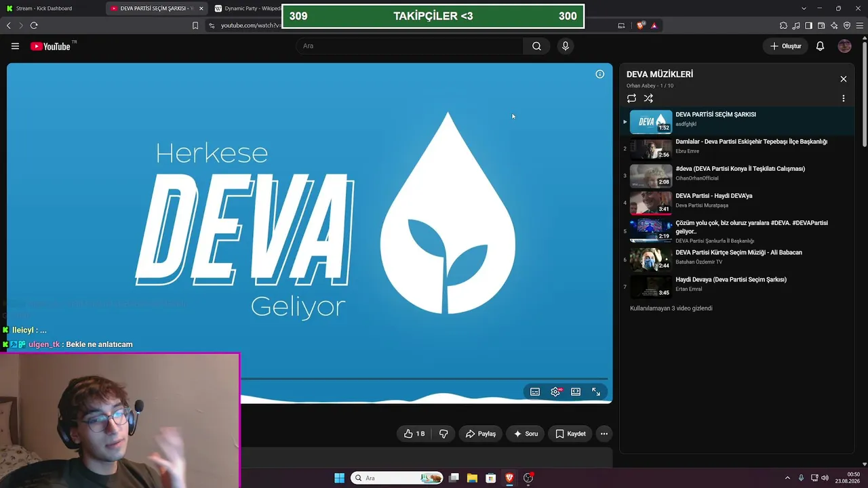Open Brave Leo AI sparkle icon
The width and height of the screenshot is (868, 488).
[x=834, y=26]
